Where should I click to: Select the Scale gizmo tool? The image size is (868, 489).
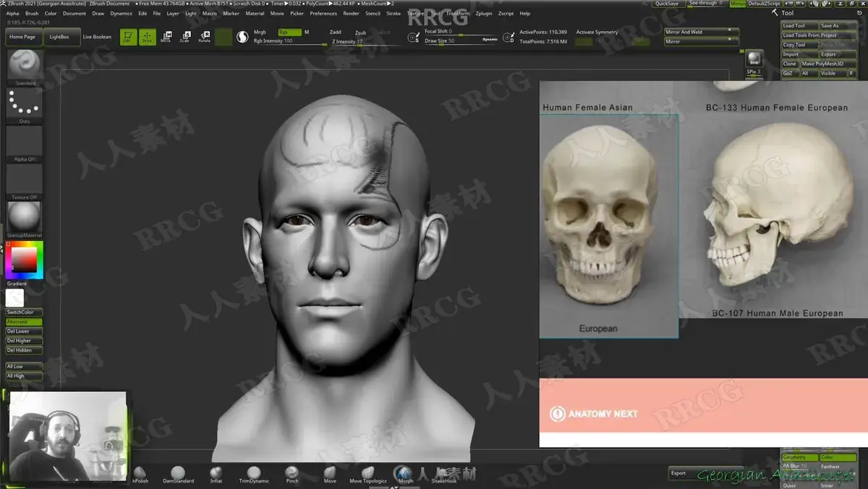click(184, 37)
